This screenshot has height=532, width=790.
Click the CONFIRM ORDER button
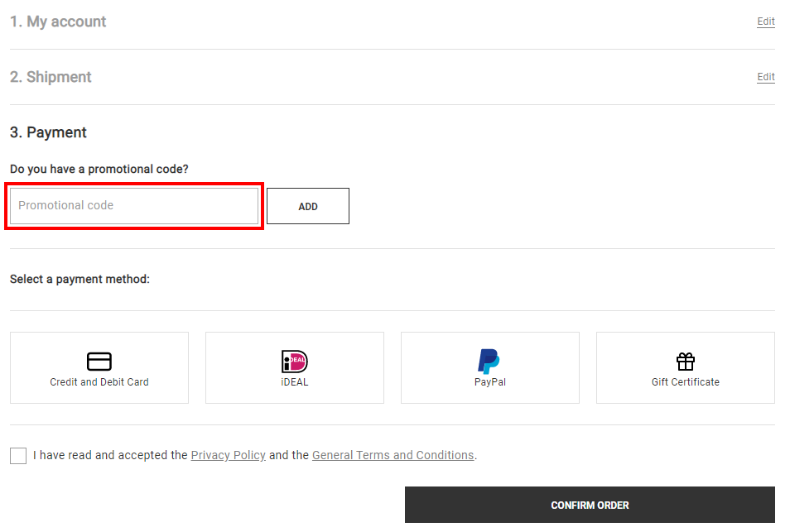tap(590, 505)
